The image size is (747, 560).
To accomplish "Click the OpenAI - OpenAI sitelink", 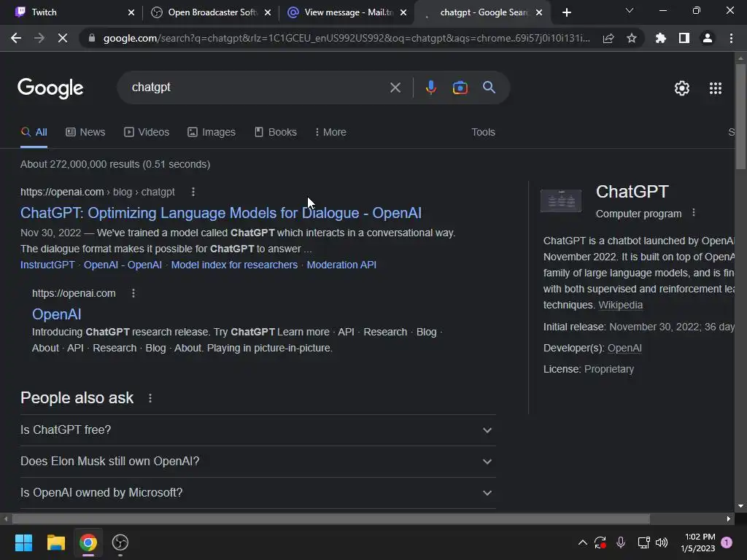I will click(x=123, y=265).
